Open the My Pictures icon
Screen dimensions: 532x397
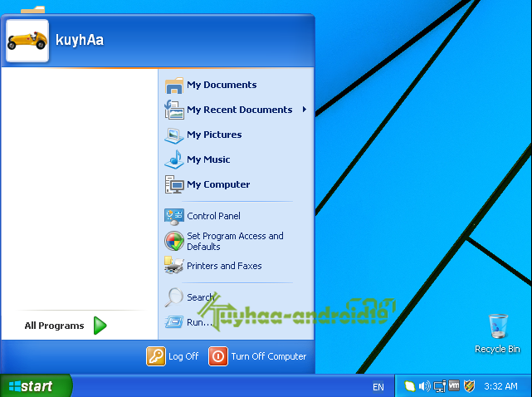pyautogui.click(x=174, y=135)
